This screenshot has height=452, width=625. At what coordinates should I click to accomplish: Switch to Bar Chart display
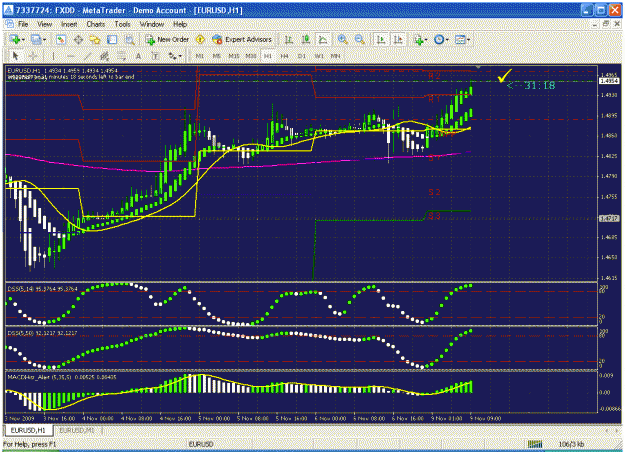tap(289, 39)
